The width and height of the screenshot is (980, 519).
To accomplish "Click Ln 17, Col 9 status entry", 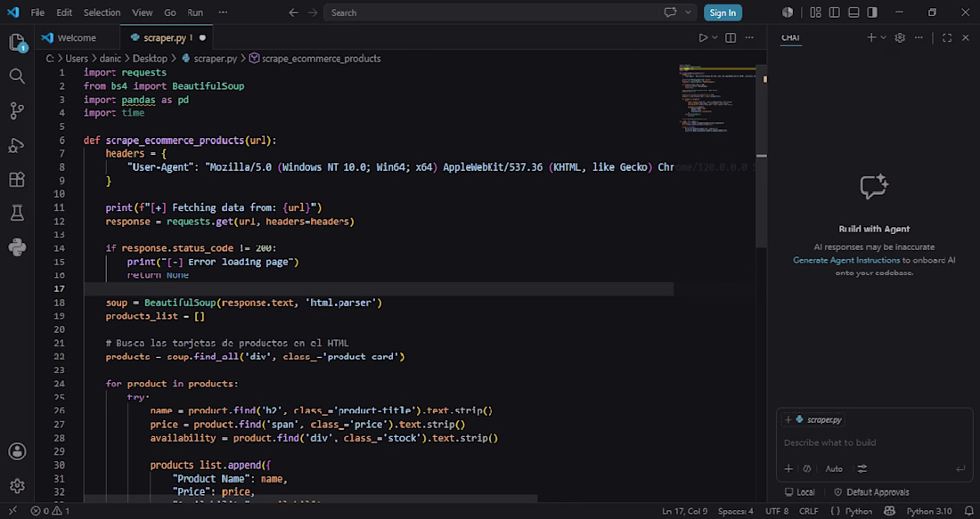I will pos(684,511).
